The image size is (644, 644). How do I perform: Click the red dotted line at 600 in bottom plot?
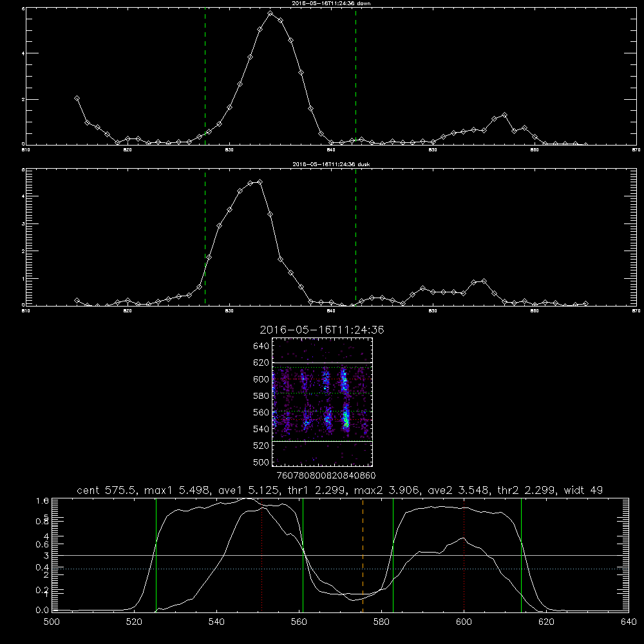point(464,555)
